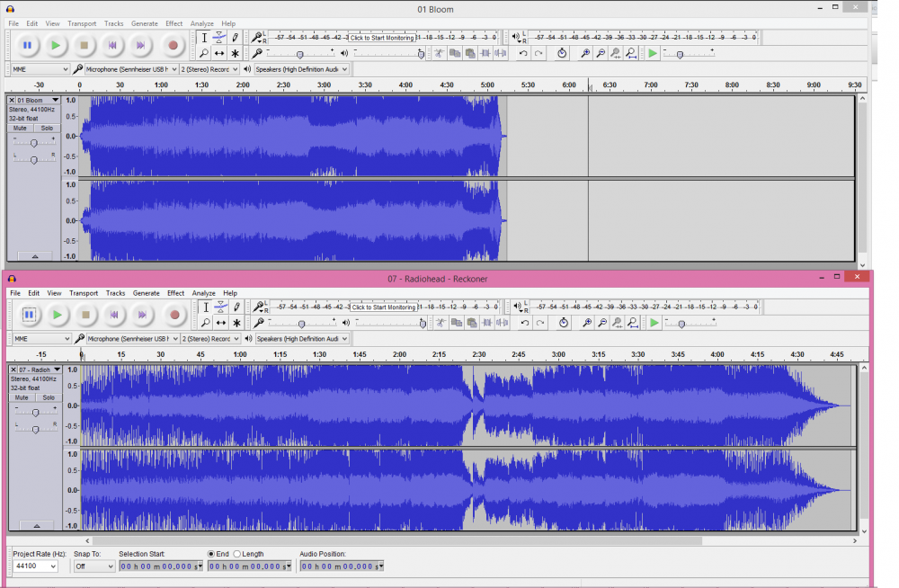Select the Envelope tool in 01 Bloom
Image resolution: width=899 pixels, height=588 pixels.
[219, 38]
